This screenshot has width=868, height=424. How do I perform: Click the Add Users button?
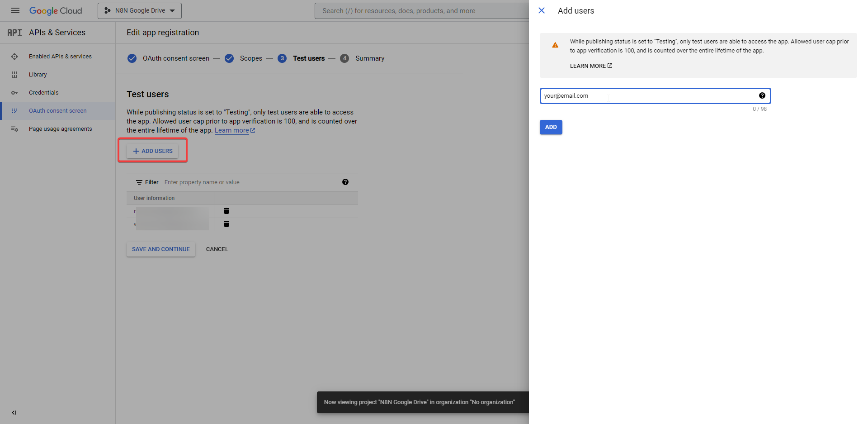pyautogui.click(x=153, y=151)
